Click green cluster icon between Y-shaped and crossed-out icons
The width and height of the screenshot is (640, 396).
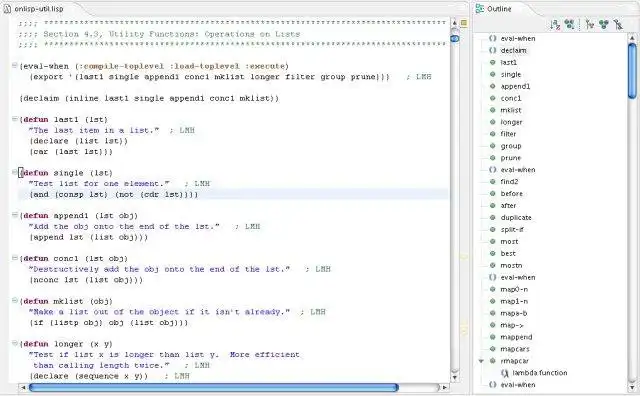coord(604,24)
